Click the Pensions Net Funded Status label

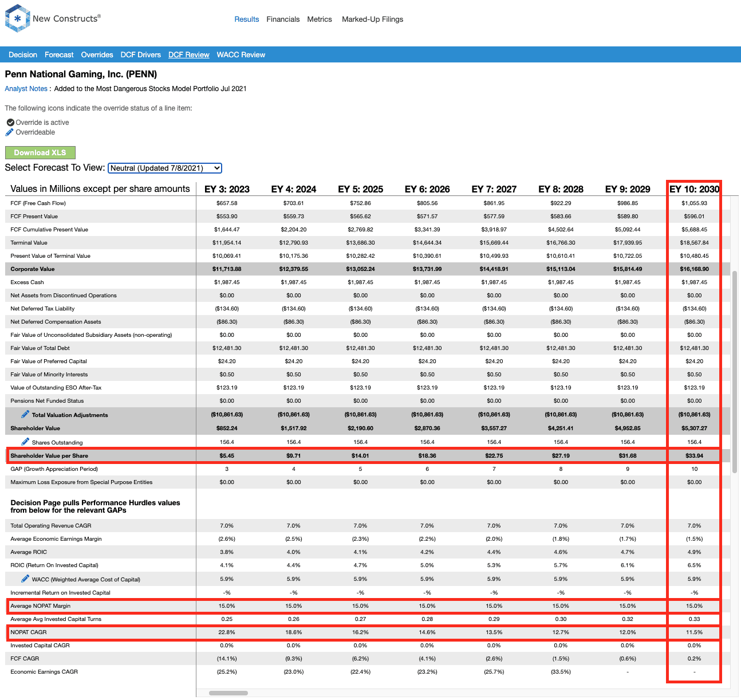(x=47, y=401)
